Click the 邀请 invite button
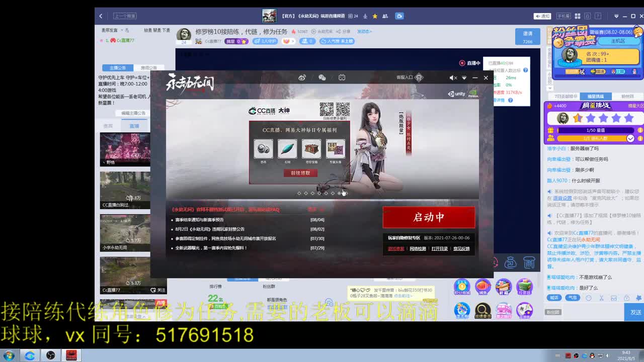Screen dimensions: 644x362 527,37
